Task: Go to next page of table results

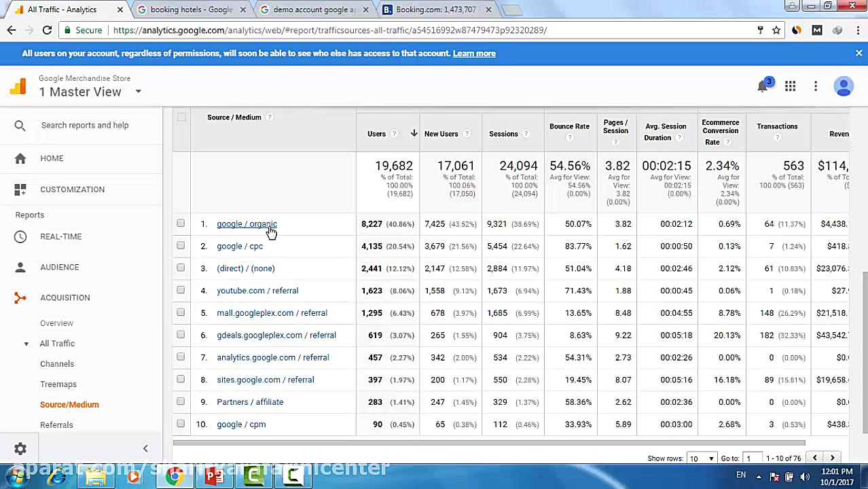Action: (x=832, y=458)
